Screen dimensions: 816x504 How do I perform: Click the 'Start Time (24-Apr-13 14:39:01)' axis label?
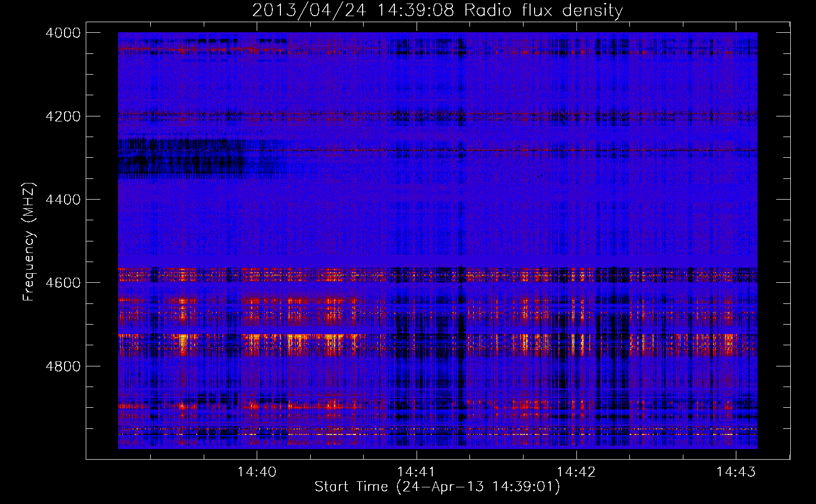click(x=437, y=487)
